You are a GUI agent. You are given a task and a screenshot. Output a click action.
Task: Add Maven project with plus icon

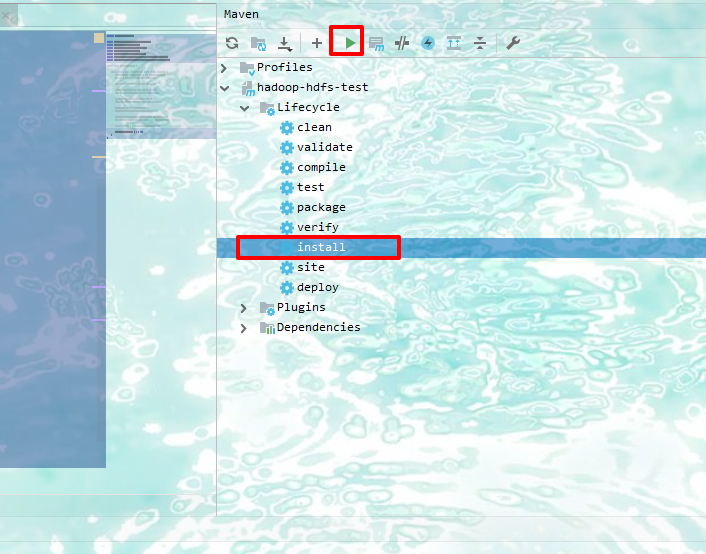(x=317, y=43)
